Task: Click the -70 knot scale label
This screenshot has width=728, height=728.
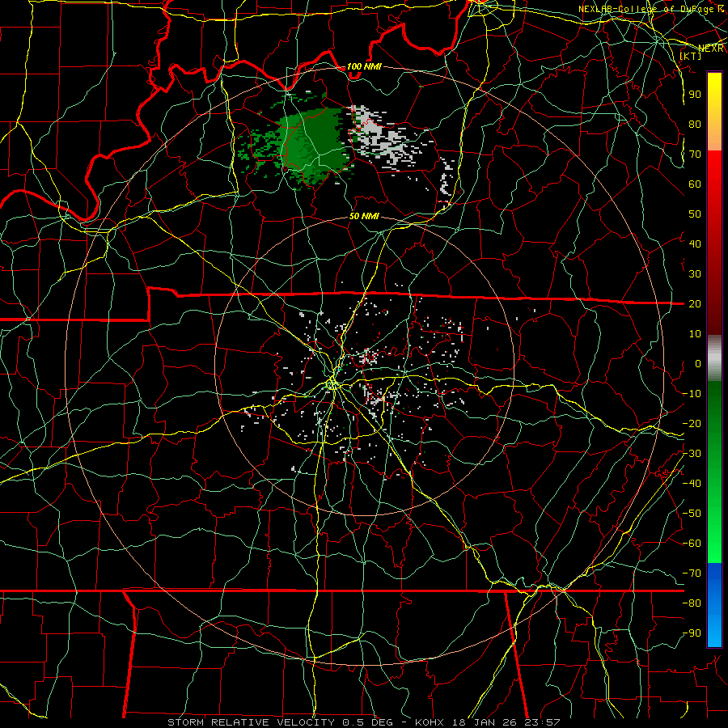Action: [x=692, y=574]
